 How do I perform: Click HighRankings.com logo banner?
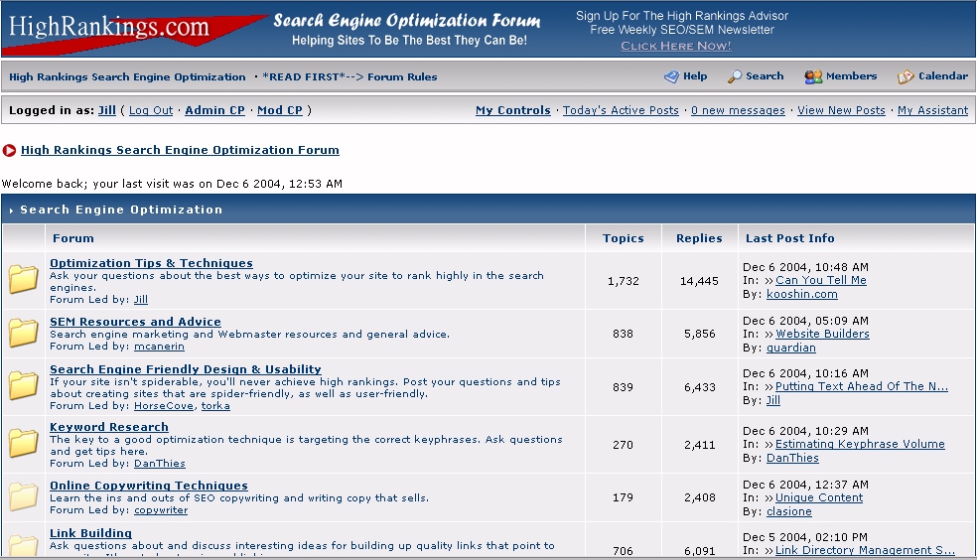(134, 29)
